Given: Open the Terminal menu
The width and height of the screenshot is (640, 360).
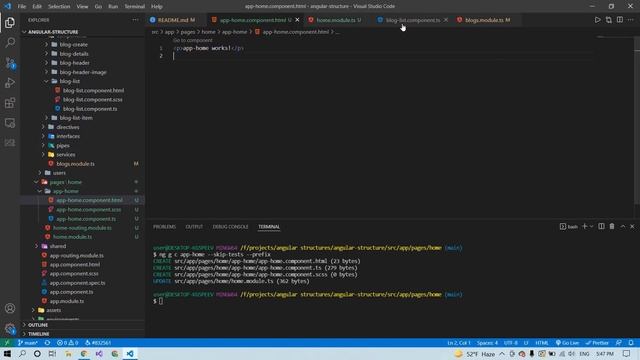Looking at the screenshot, I should pyautogui.click(x=134, y=7).
